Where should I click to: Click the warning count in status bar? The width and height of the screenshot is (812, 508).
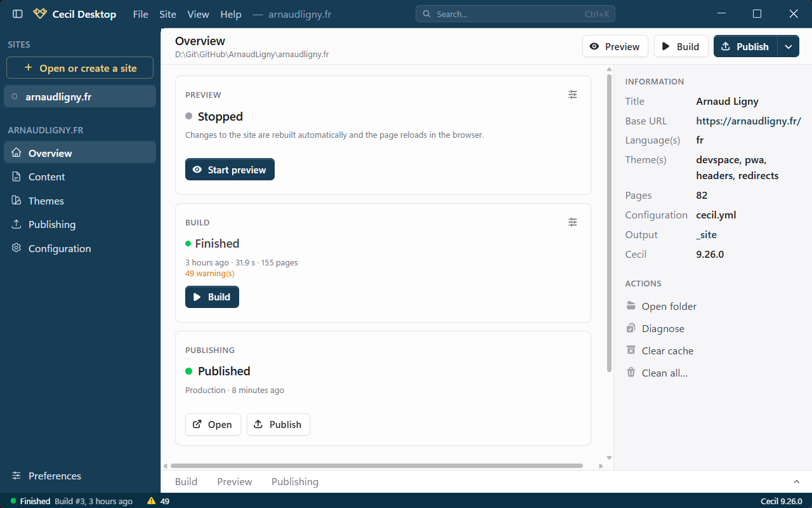[x=159, y=501]
